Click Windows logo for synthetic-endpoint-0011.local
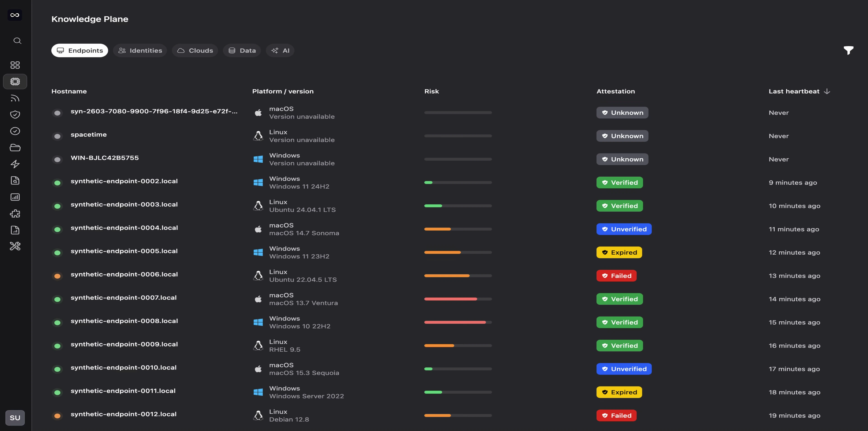This screenshot has width=868, height=431. (258, 392)
